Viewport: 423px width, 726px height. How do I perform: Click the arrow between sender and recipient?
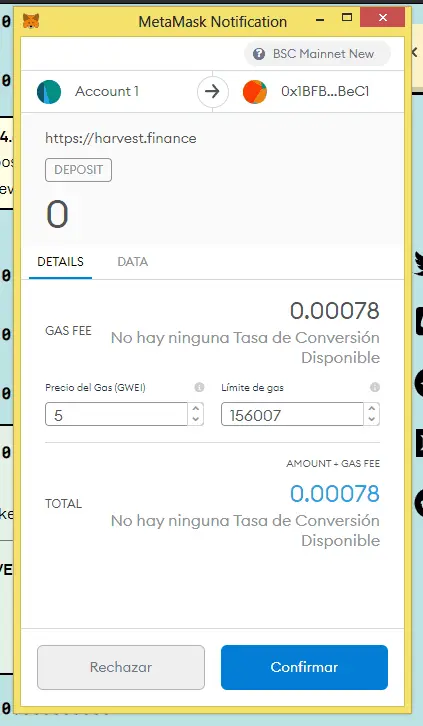point(212,92)
